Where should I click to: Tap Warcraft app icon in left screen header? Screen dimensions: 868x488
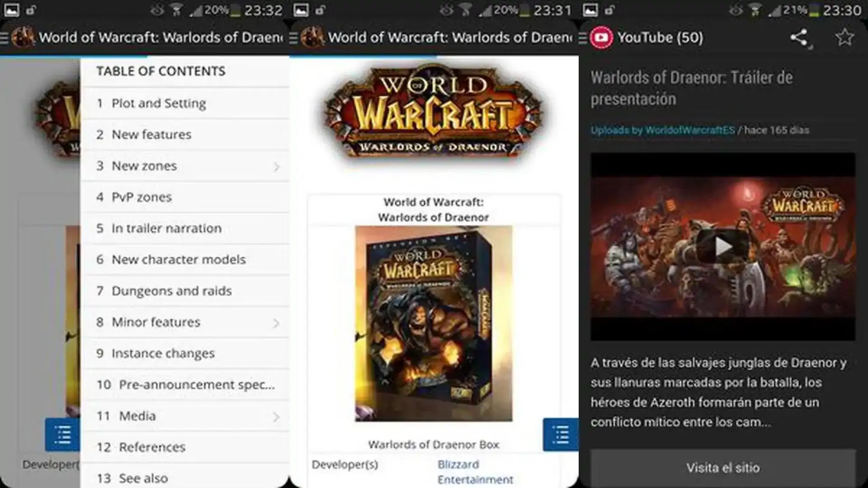pyautogui.click(x=23, y=38)
